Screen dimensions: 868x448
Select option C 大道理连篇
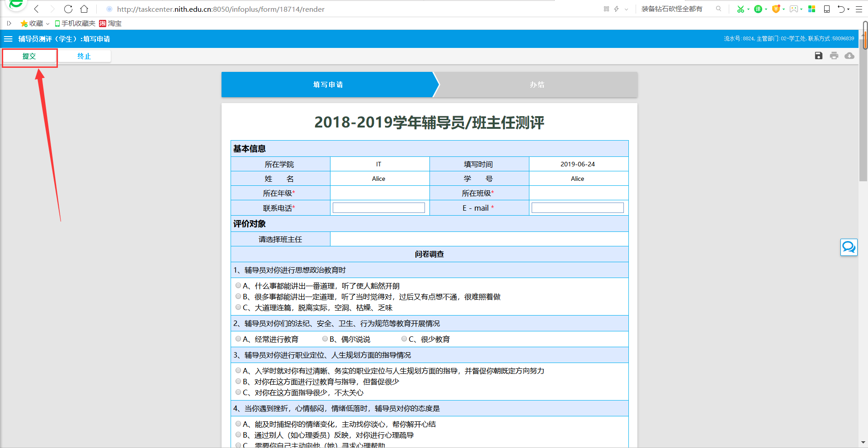tap(238, 307)
